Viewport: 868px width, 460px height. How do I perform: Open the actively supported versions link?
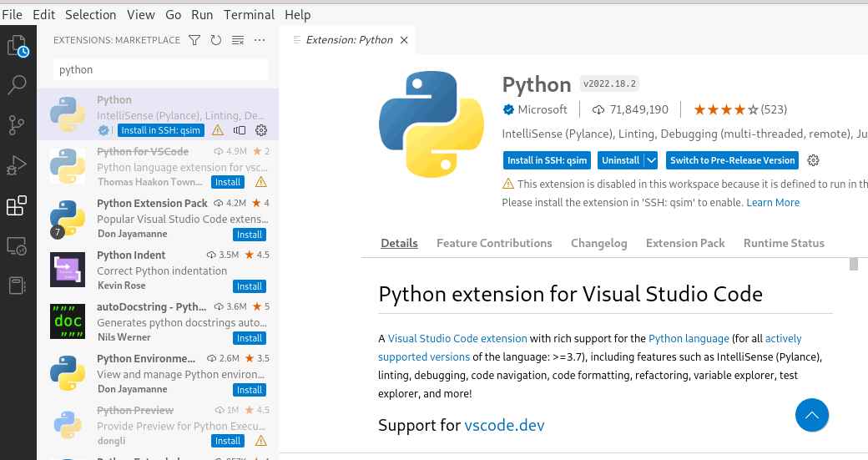[x=589, y=347]
